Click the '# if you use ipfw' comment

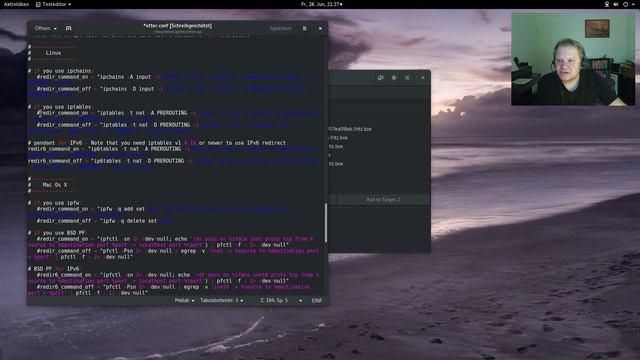pyautogui.click(x=53, y=203)
